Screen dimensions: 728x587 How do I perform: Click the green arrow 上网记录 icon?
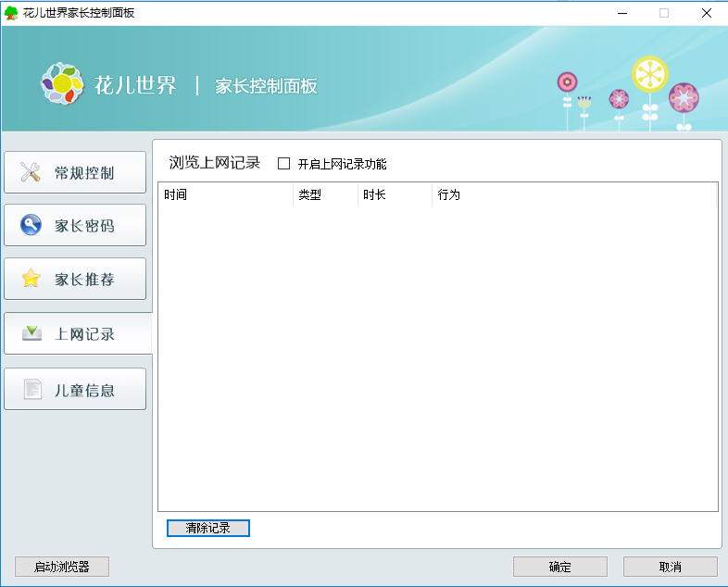point(31,333)
